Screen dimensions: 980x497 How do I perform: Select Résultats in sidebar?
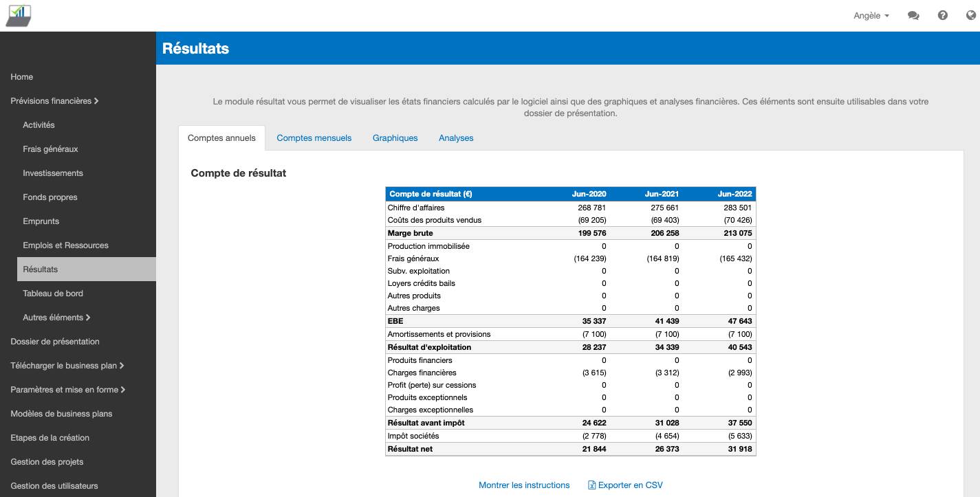coord(87,269)
